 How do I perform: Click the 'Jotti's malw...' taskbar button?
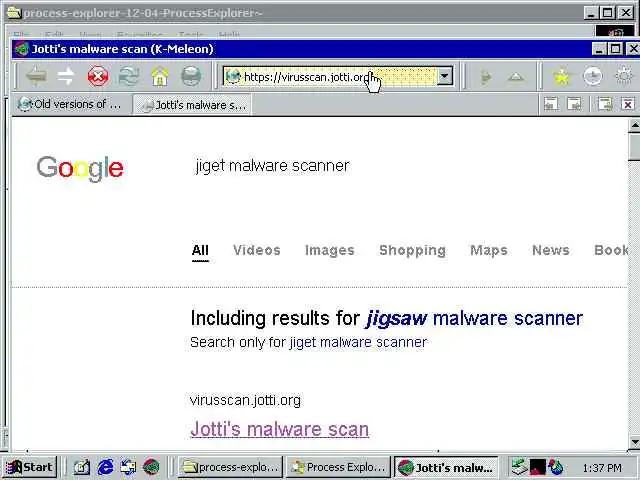point(446,467)
